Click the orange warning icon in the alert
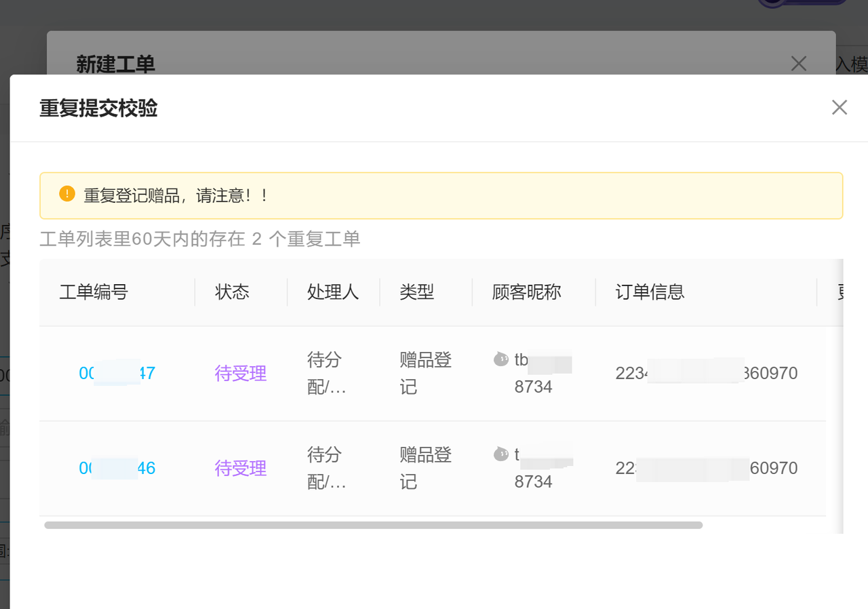 click(x=67, y=193)
